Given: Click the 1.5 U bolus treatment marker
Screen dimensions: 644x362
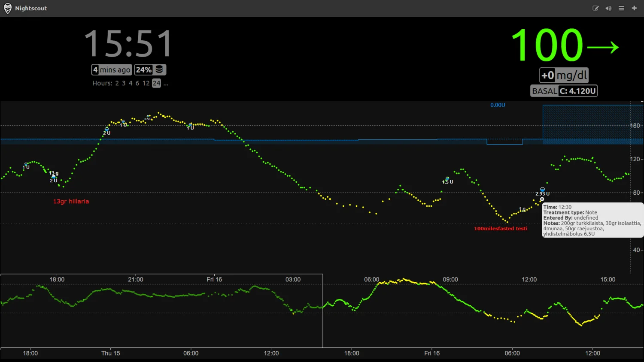Looking at the screenshot, I should (447, 179).
